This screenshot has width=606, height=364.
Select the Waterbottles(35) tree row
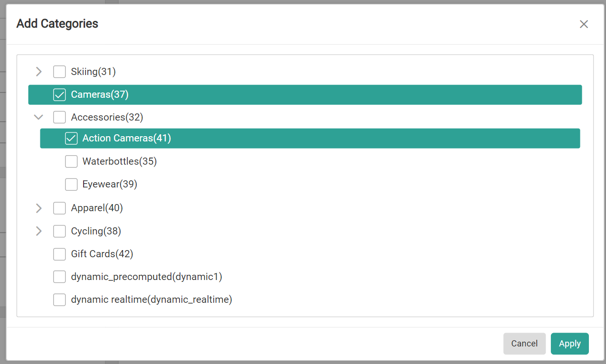[x=119, y=161]
